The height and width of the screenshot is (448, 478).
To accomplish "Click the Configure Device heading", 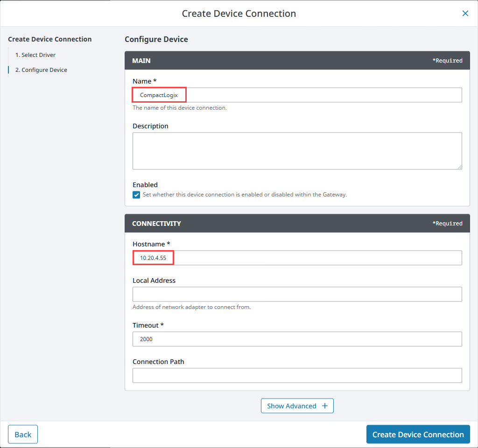I will point(156,39).
